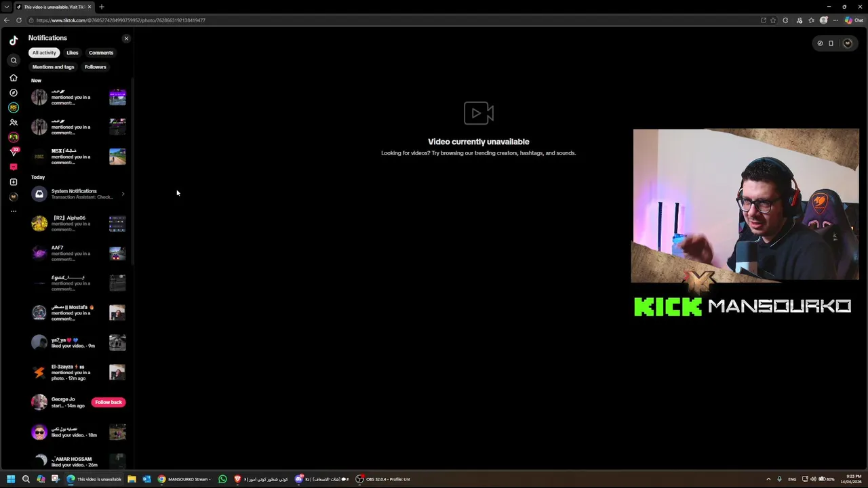Go to the For You home icon
The image size is (868, 488).
(14, 78)
